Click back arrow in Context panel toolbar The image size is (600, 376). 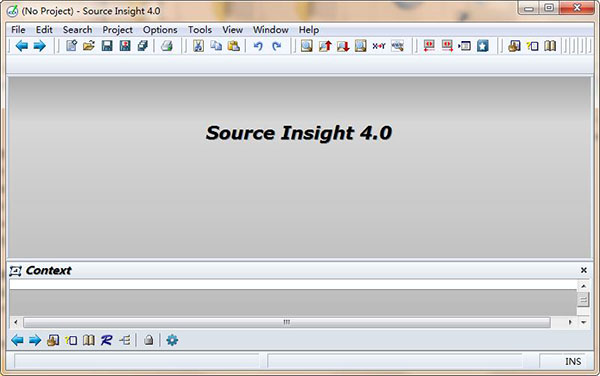[x=17, y=340]
